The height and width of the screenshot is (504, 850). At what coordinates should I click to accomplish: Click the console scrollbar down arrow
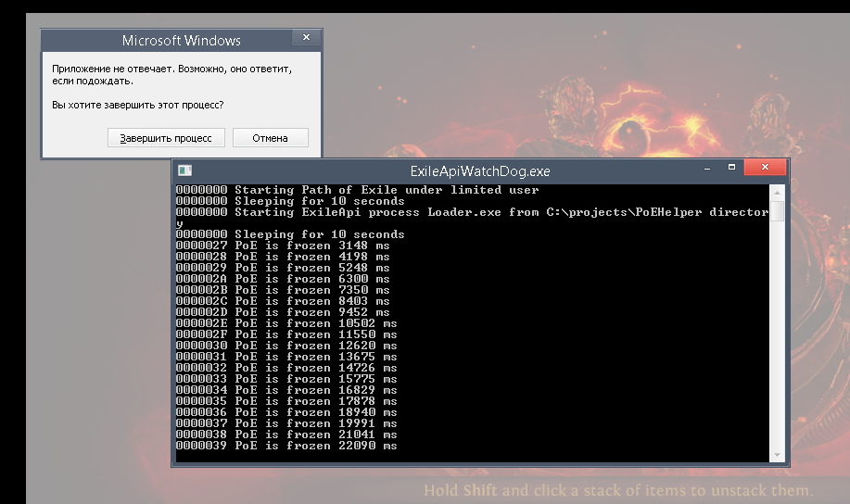778,454
